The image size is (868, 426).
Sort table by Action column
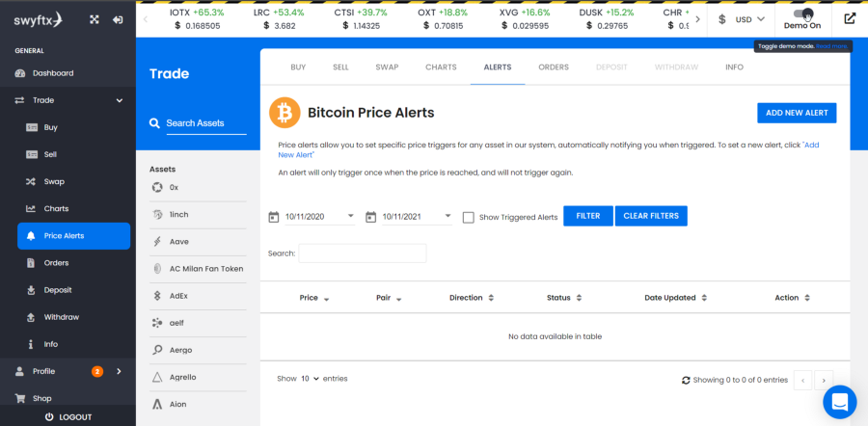pos(792,298)
